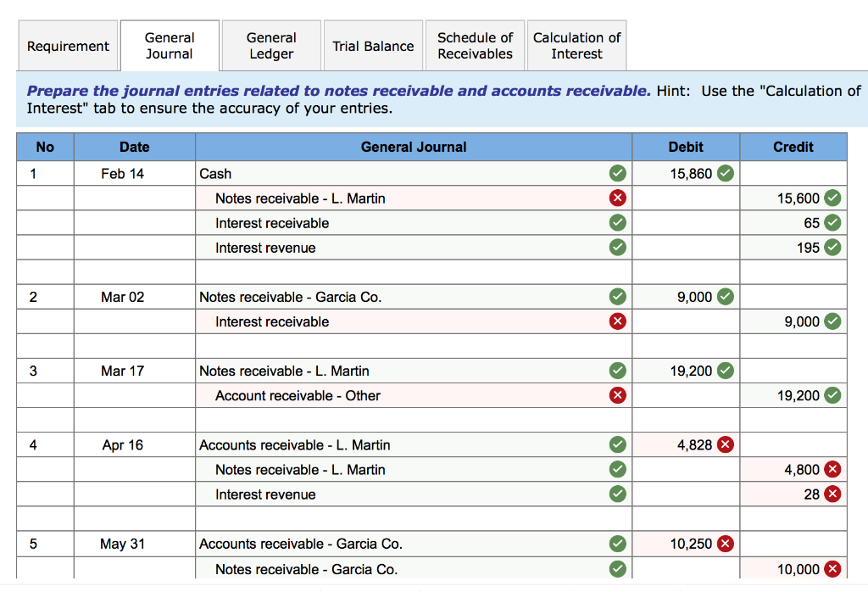Click entry number 5 cell
Screen dimensions: 868x592
click(x=46, y=544)
